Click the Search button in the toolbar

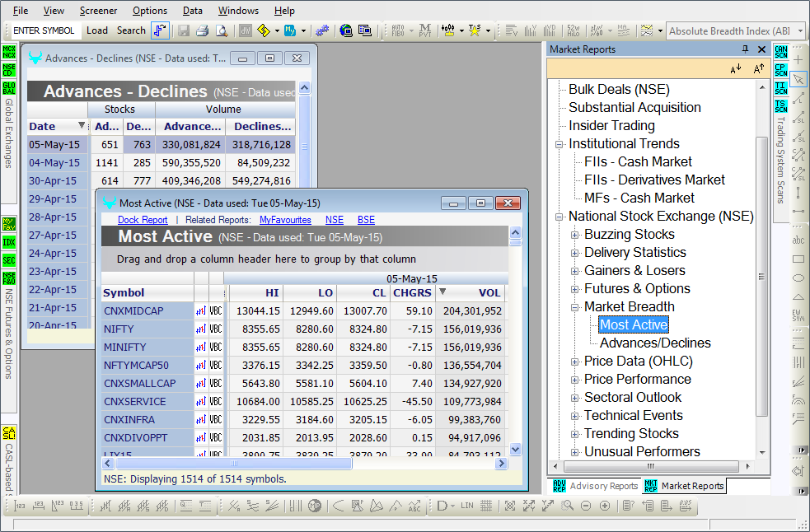tap(131, 30)
